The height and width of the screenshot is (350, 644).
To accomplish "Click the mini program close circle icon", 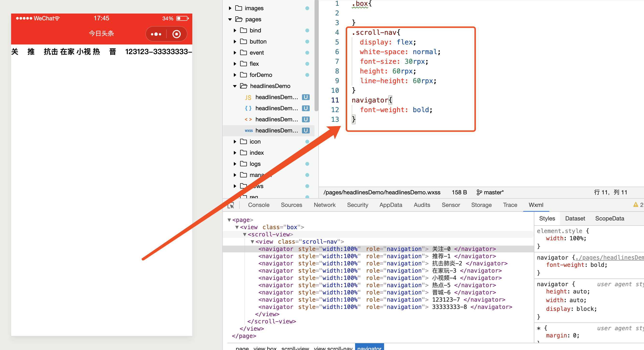I will click(x=177, y=34).
